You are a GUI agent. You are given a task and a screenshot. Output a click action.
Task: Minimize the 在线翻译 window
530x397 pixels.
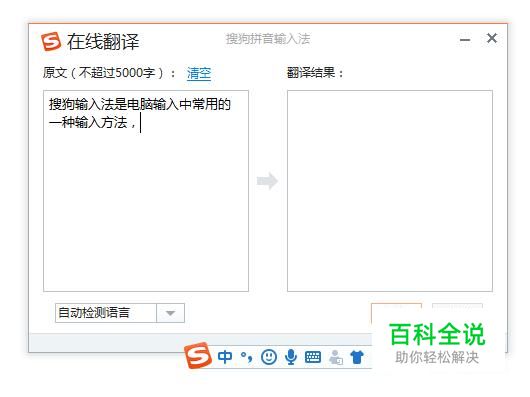(465, 40)
